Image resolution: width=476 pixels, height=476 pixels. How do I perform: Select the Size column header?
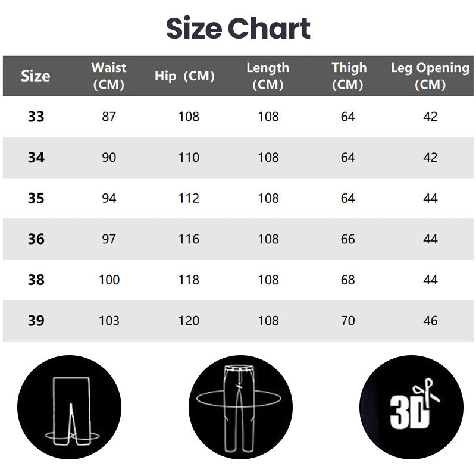point(36,76)
